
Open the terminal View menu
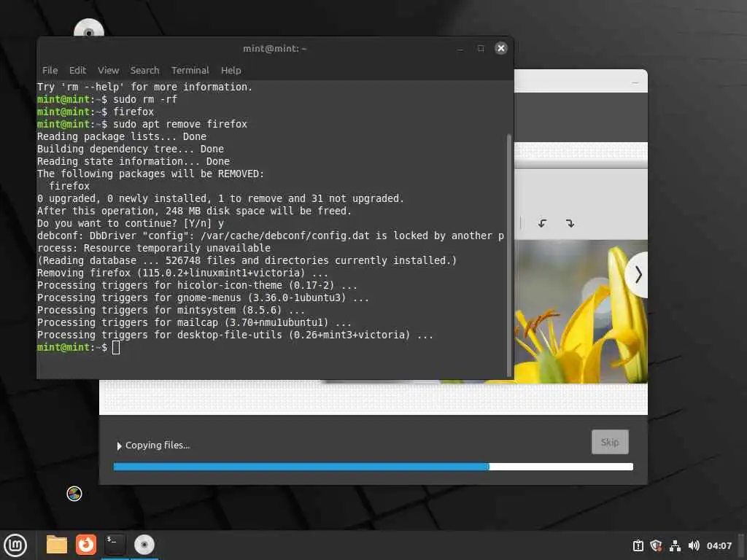[108, 71]
